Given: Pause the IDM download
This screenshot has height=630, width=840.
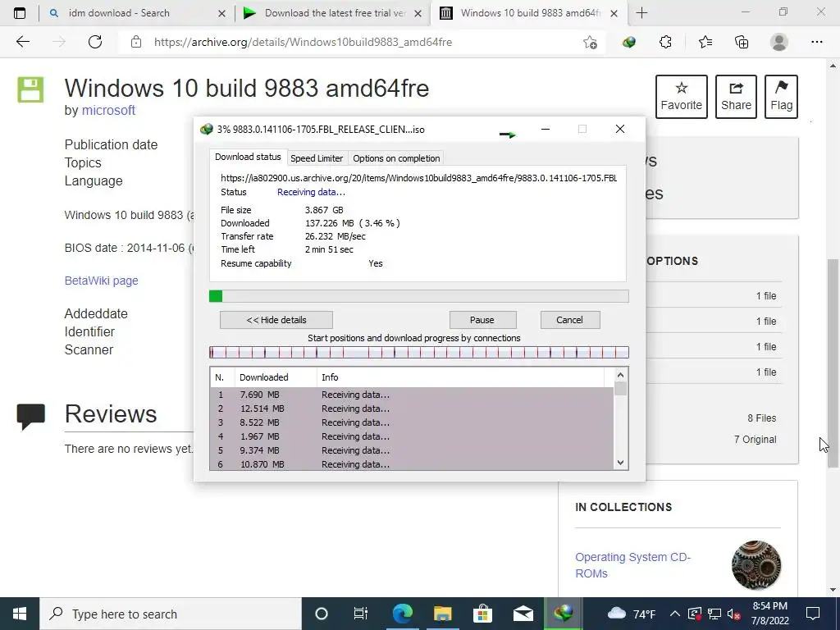Looking at the screenshot, I should tap(482, 320).
